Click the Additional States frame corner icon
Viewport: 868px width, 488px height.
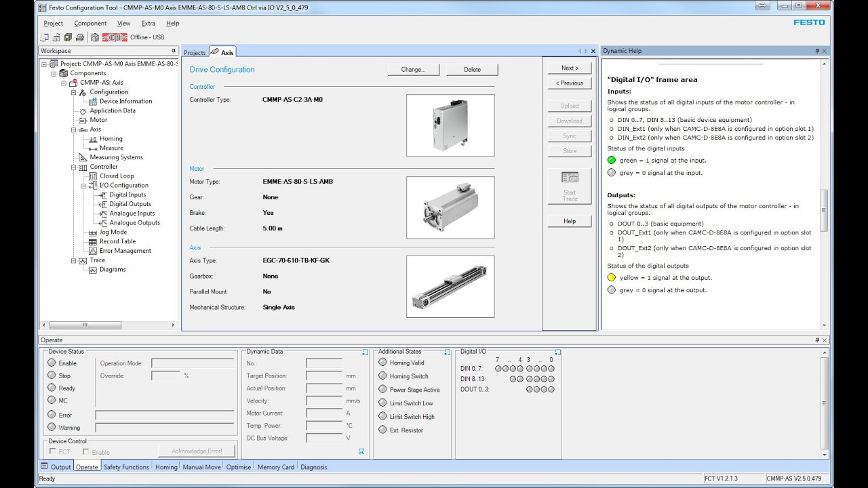[x=447, y=352]
